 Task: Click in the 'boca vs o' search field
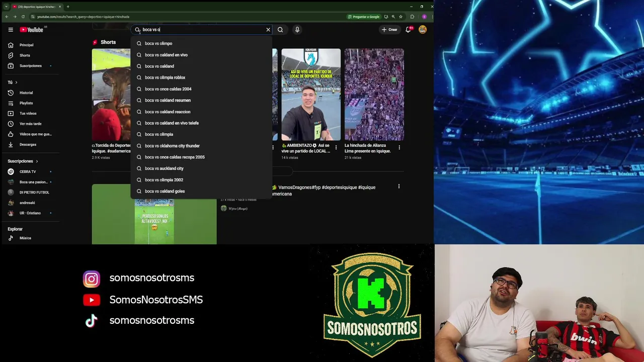pyautogui.click(x=201, y=30)
